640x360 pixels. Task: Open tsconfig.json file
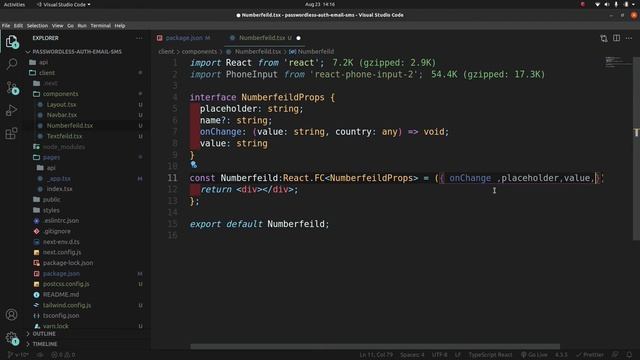point(61,316)
